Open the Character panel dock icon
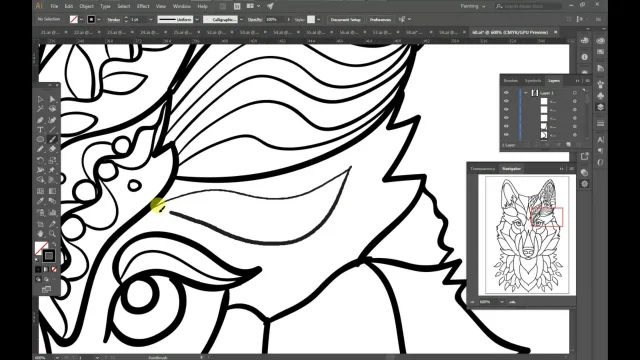640x360 pixels. coord(600,140)
